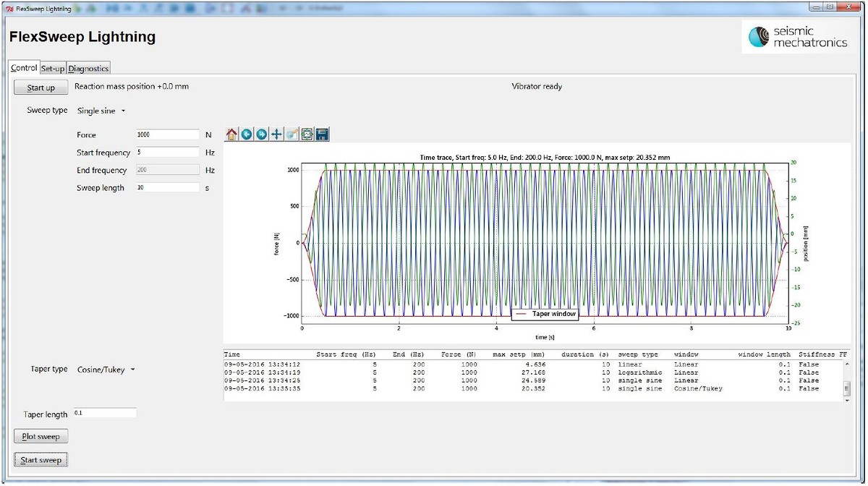Save the figure with floppy icon
The image size is (868, 486).
coord(322,135)
